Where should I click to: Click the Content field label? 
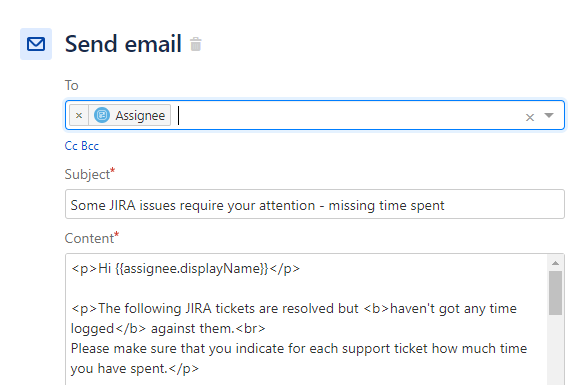(91, 238)
